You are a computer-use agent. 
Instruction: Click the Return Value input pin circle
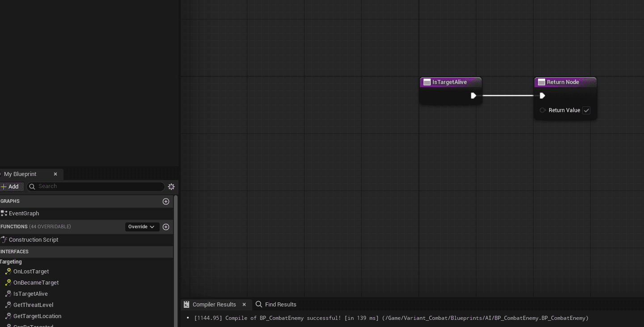542,110
